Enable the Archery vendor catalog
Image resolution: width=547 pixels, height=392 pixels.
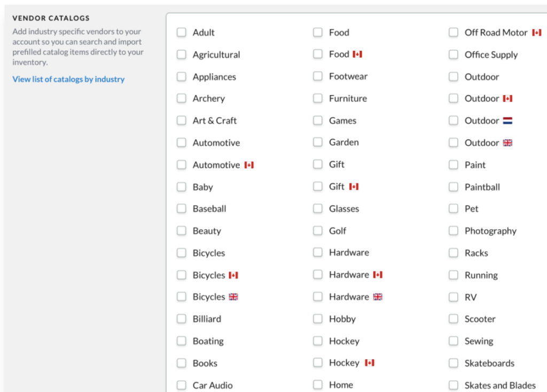[181, 98]
